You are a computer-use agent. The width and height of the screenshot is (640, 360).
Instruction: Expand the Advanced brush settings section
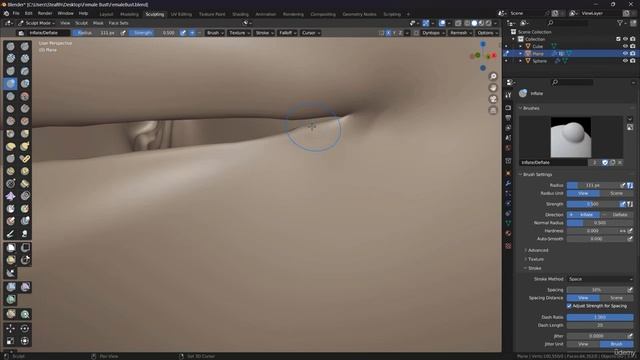click(538, 250)
